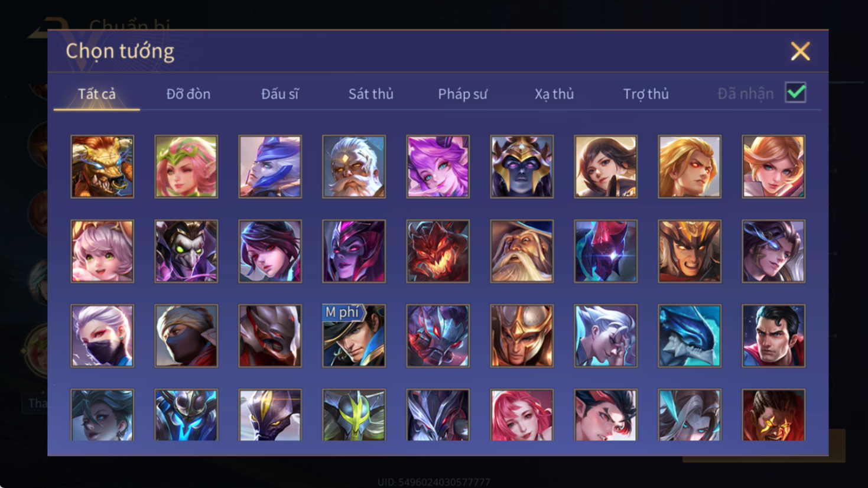Go to the 'Trợ thủ' tab
The image size is (868, 488).
646,94
